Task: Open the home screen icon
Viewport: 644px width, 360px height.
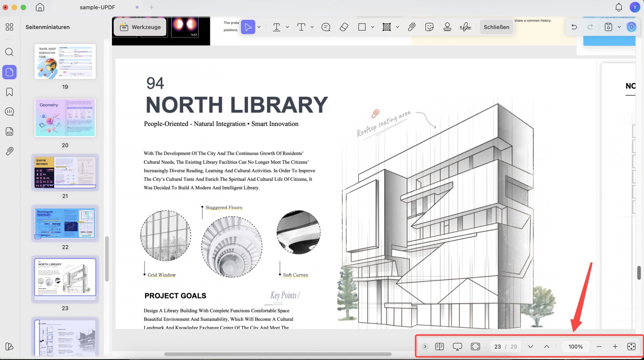Action: [x=40, y=7]
